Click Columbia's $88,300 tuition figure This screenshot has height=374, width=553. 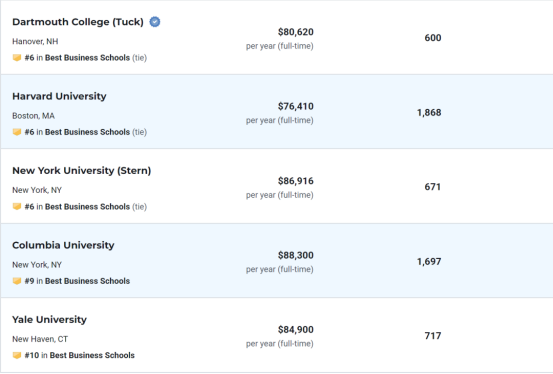click(296, 255)
